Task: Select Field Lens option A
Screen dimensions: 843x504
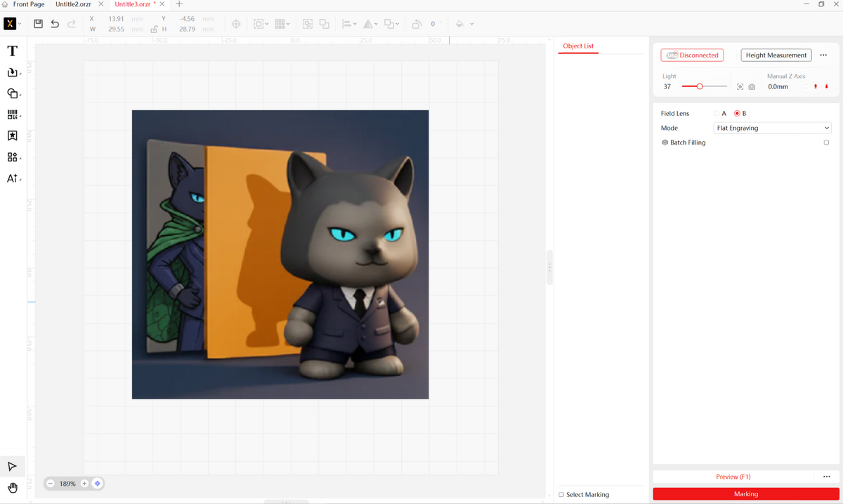Action: (x=717, y=114)
